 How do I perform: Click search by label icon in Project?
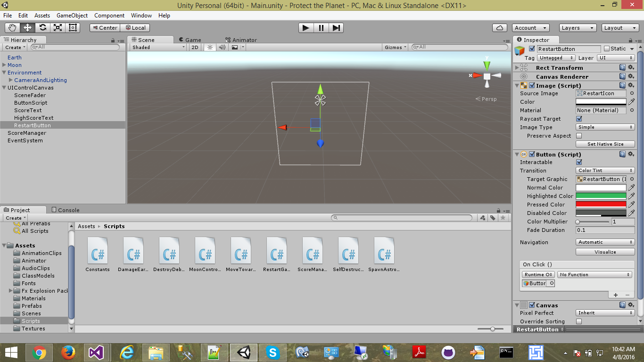coord(493,218)
